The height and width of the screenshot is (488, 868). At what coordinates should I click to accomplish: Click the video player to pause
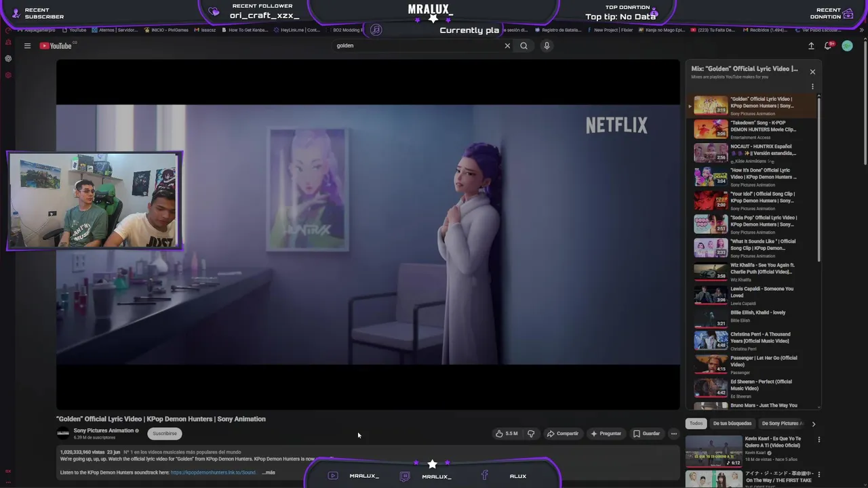tap(368, 235)
